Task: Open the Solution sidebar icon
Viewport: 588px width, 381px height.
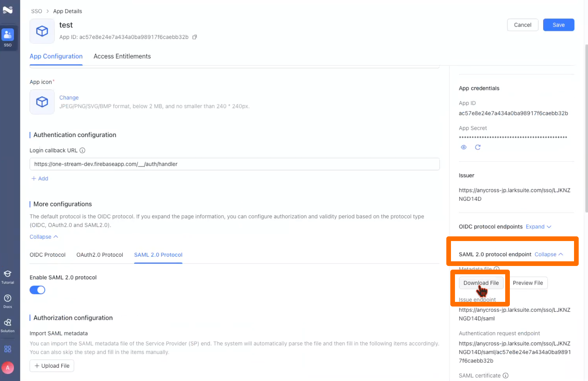Action: (8, 325)
